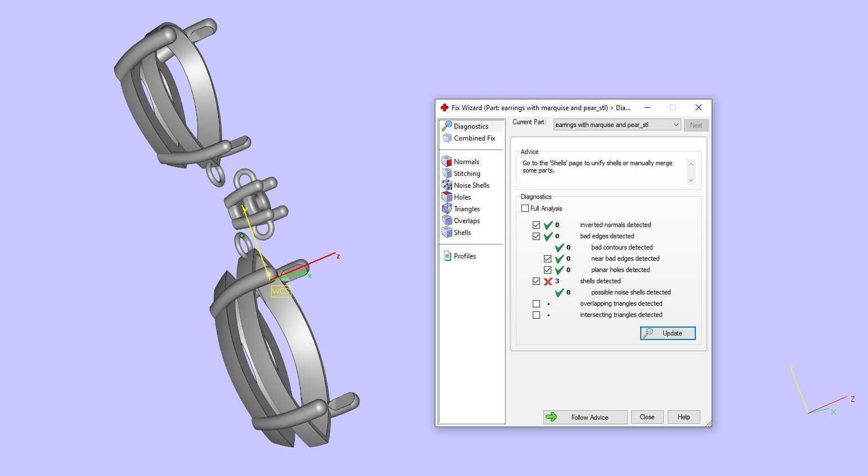
Task: Uncheck shells detected checkbox
Action: click(536, 281)
